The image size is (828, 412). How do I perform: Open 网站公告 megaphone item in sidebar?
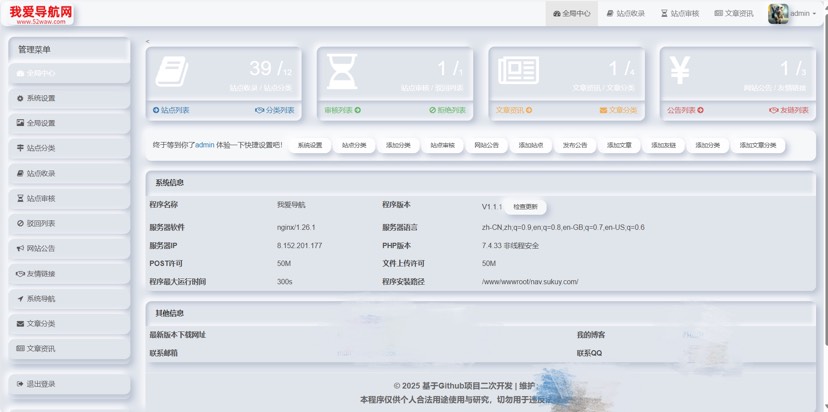pos(69,248)
